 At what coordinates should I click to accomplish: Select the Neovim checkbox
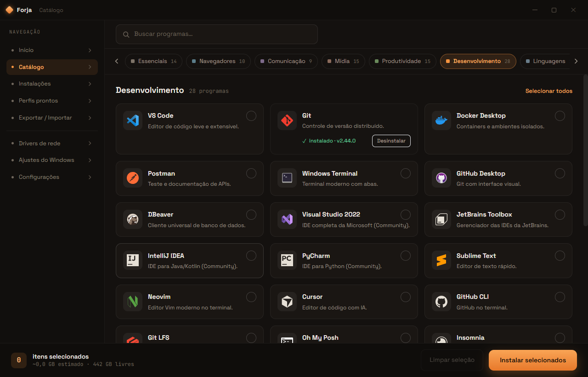click(x=251, y=297)
